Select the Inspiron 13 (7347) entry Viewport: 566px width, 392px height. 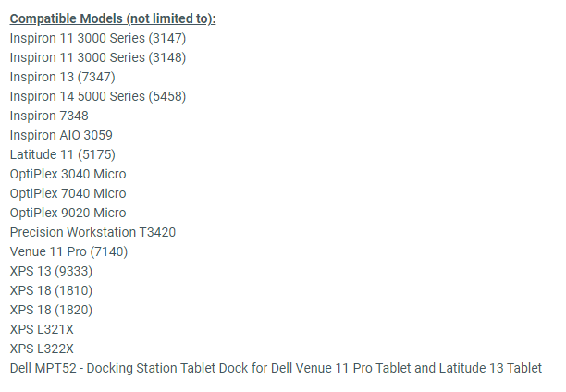tap(63, 78)
